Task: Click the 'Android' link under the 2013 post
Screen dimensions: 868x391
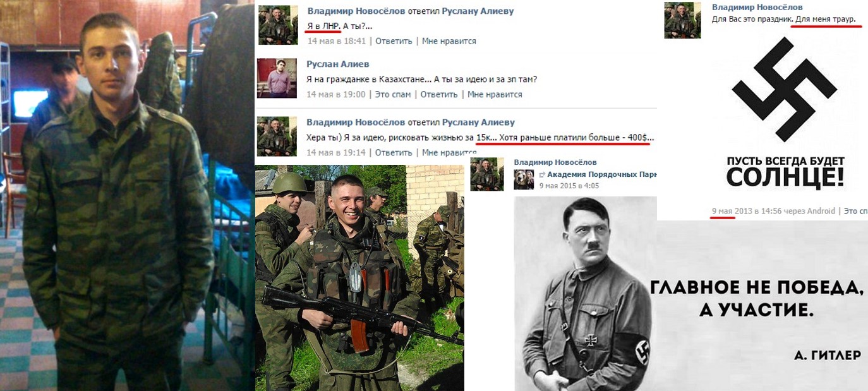Action: coord(821,211)
